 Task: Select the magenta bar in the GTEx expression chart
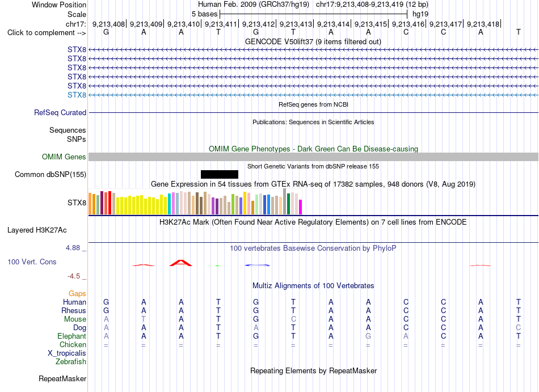300,207
